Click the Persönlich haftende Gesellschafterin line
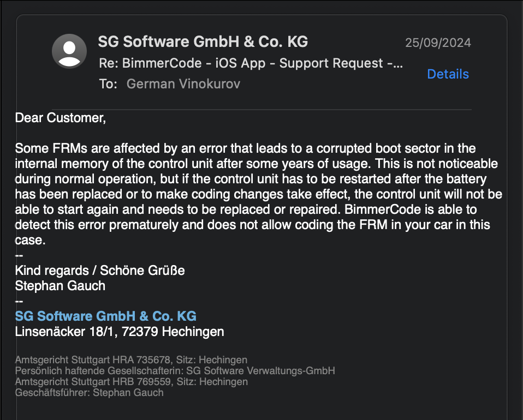 (x=175, y=371)
